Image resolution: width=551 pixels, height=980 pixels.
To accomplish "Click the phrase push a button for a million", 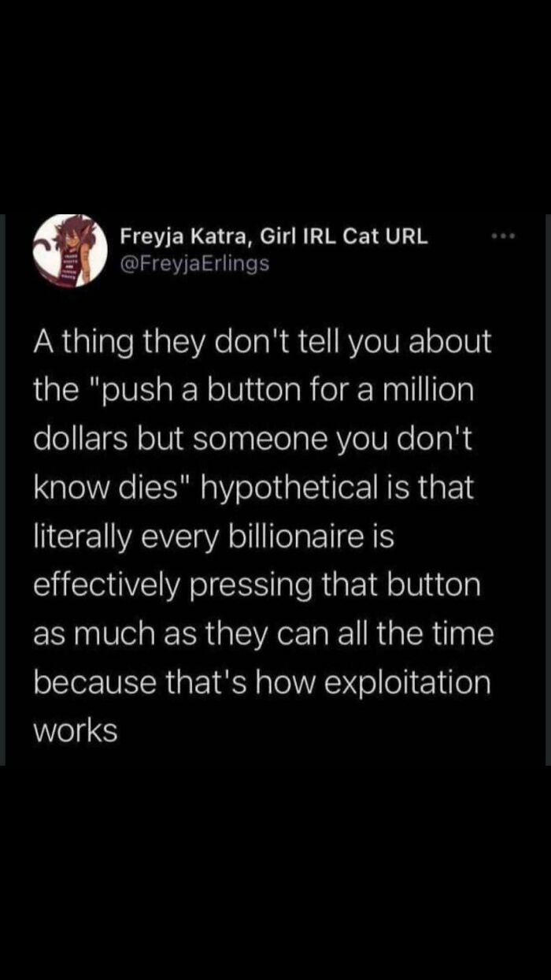I will (x=291, y=389).
